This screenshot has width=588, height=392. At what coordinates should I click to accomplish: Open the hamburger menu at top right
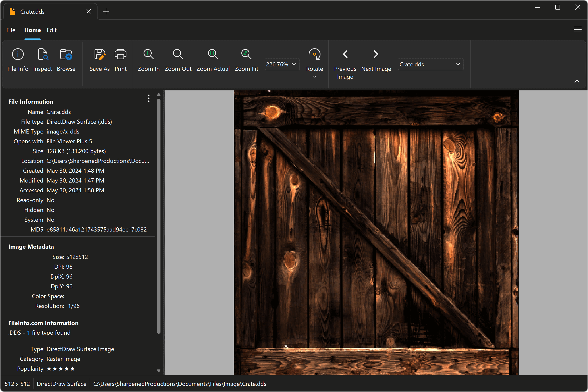tap(577, 29)
